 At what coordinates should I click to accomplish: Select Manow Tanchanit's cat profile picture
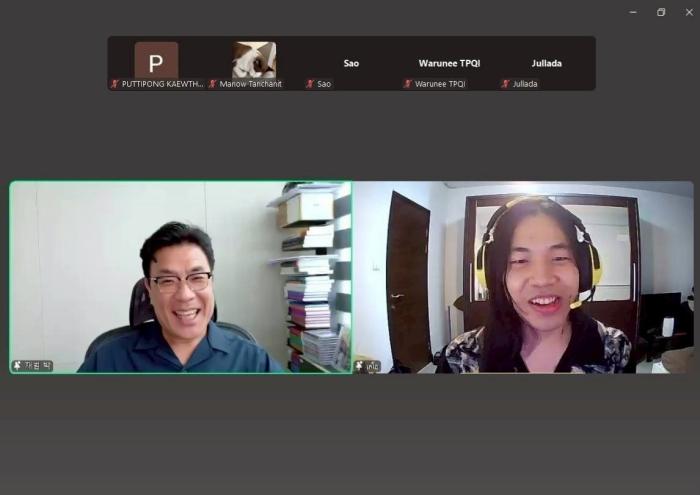(x=254, y=60)
